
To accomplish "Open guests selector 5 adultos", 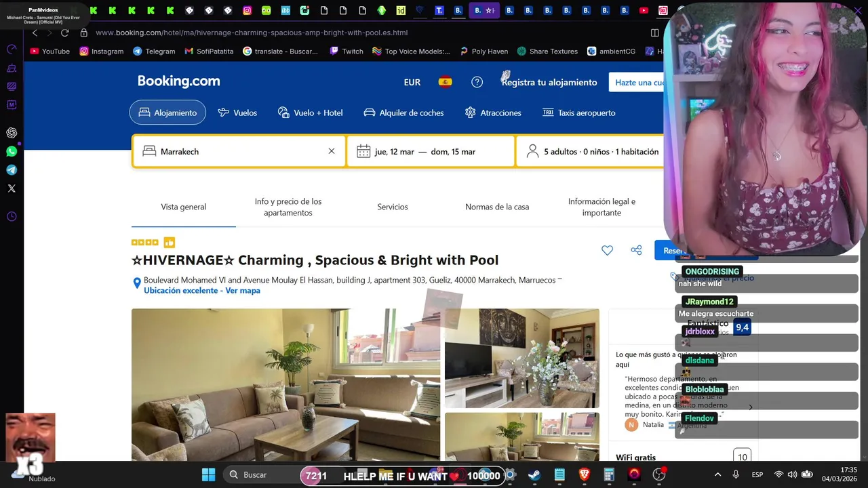I will point(590,151).
